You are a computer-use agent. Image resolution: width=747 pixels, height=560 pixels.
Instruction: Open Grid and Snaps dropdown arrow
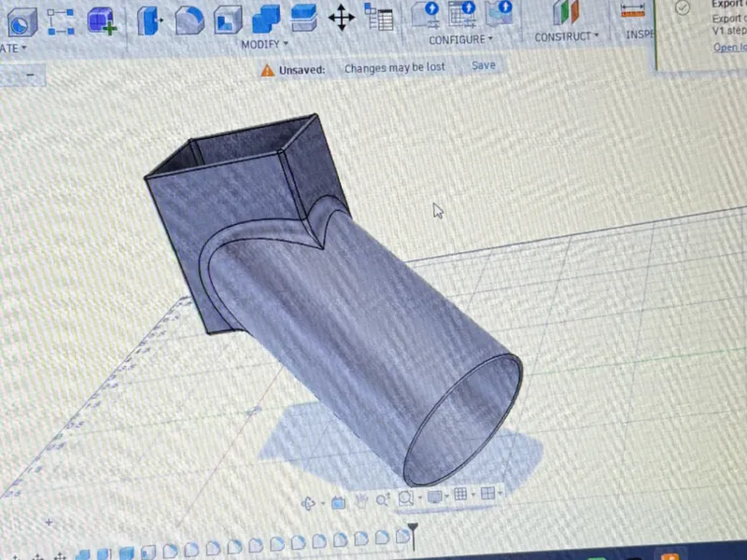tap(472, 495)
